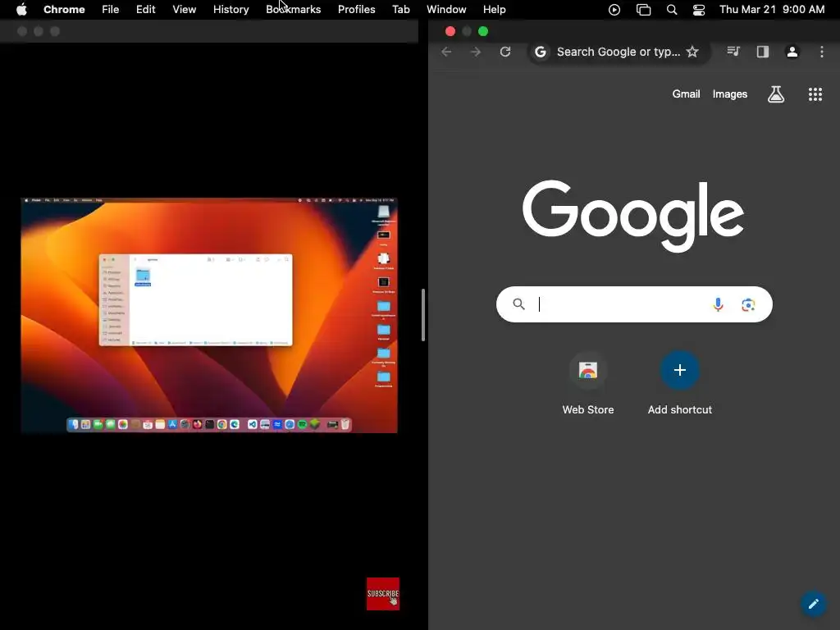The height and width of the screenshot is (630, 840).
Task: Click the date and time display
Action: [772, 9]
